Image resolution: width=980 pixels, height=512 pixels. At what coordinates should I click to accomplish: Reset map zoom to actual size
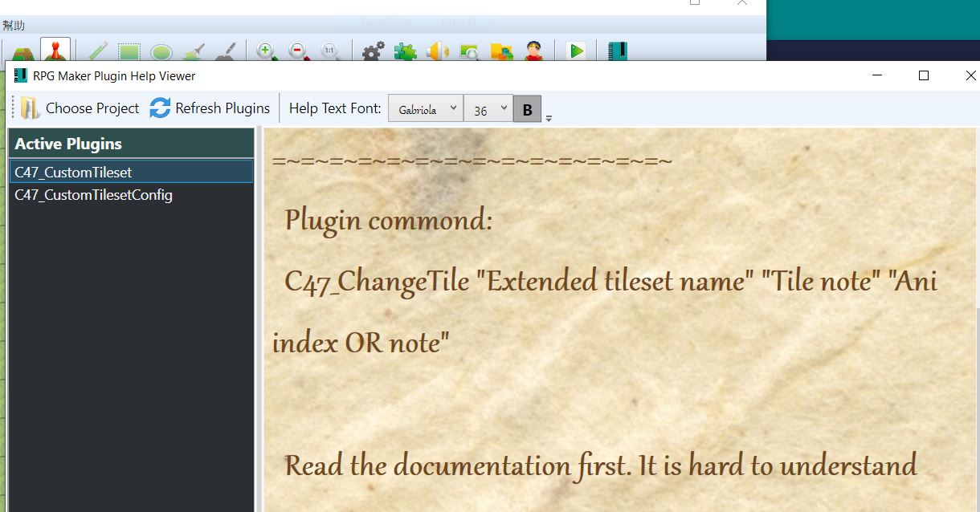click(x=330, y=52)
